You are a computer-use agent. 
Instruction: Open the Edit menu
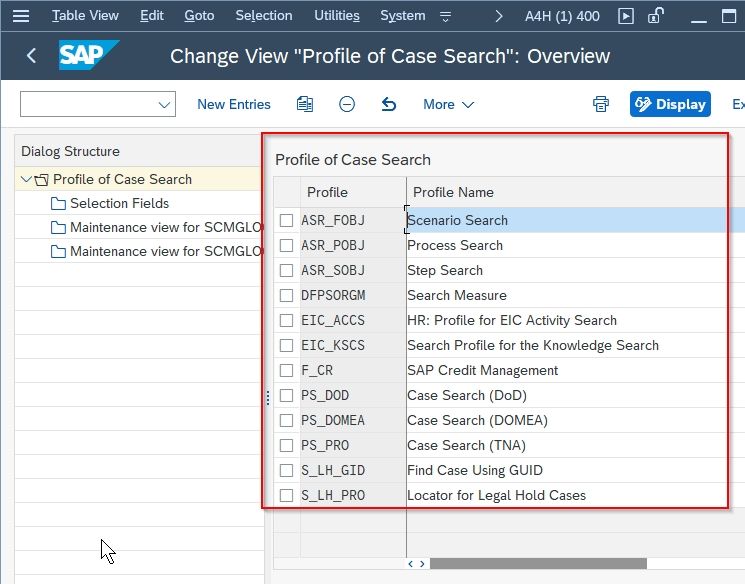pyautogui.click(x=152, y=16)
